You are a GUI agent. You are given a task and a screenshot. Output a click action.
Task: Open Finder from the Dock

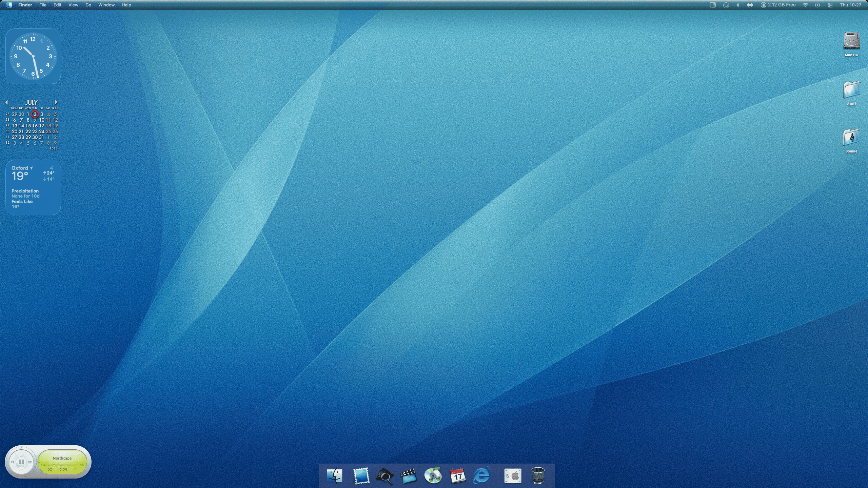coord(335,476)
